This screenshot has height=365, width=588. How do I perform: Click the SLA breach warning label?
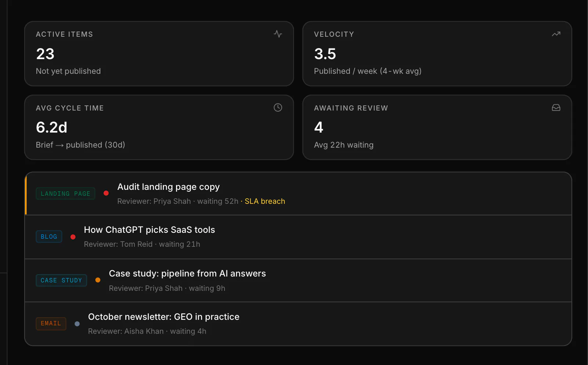pyautogui.click(x=265, y=201)
